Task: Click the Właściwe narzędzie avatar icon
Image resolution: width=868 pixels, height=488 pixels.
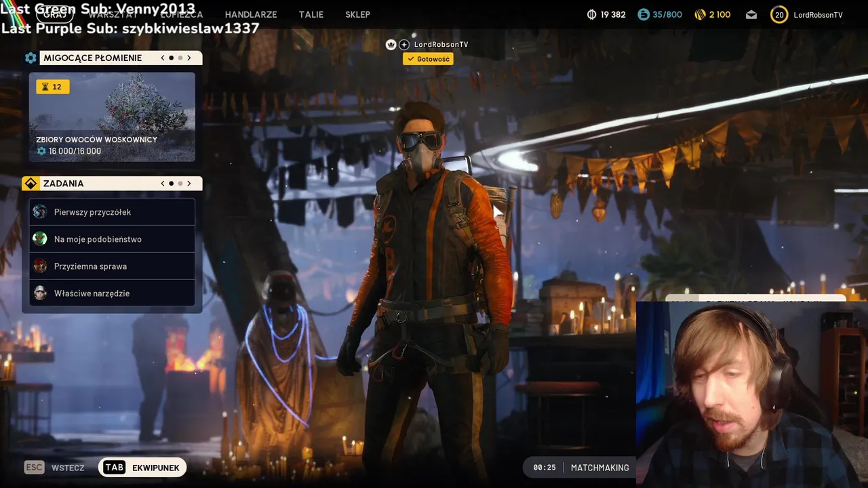Action: [40, 293]
